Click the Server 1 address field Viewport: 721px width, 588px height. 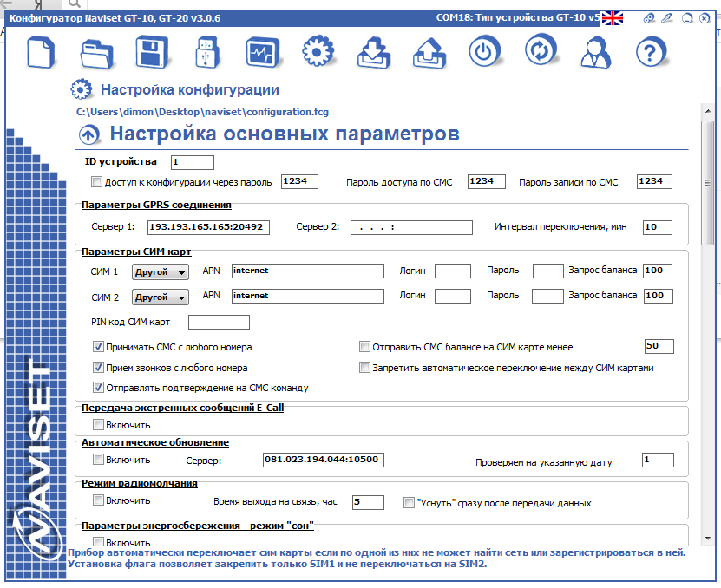coord(209,227)
